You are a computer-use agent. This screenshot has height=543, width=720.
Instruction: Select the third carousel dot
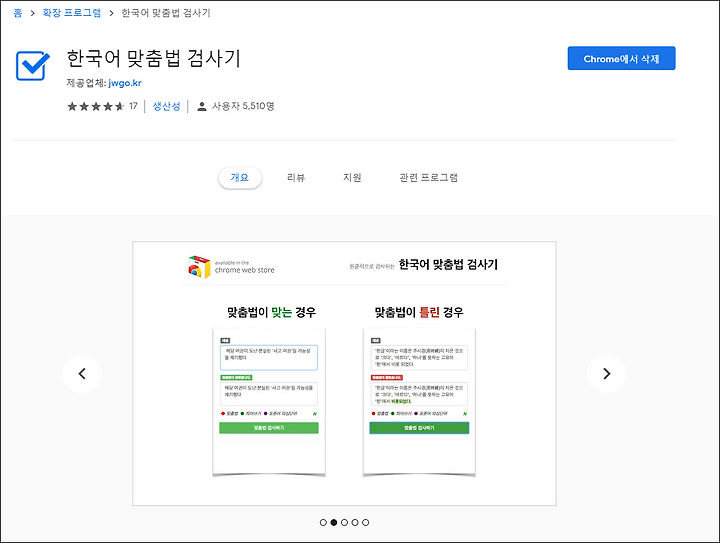point(344,522)
